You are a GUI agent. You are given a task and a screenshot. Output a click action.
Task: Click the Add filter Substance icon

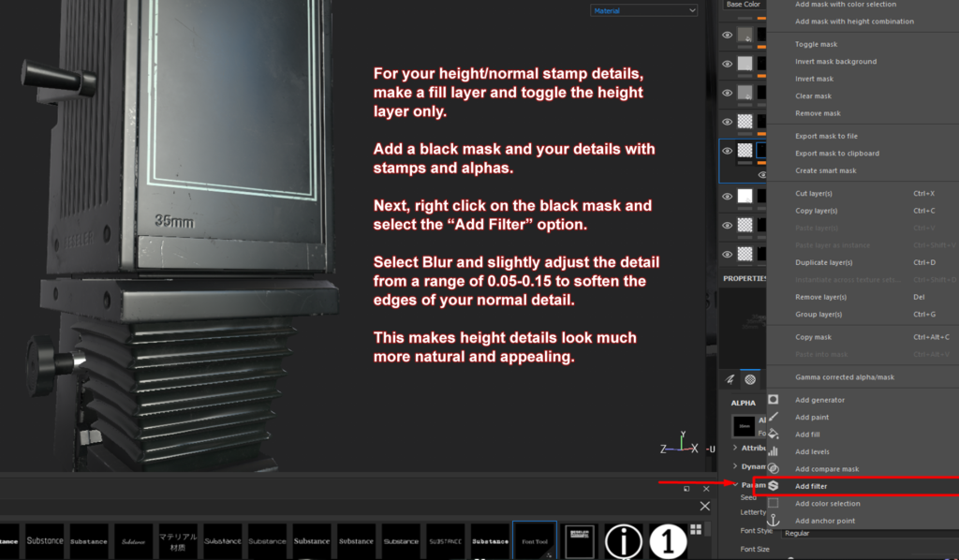pos(772,486)
